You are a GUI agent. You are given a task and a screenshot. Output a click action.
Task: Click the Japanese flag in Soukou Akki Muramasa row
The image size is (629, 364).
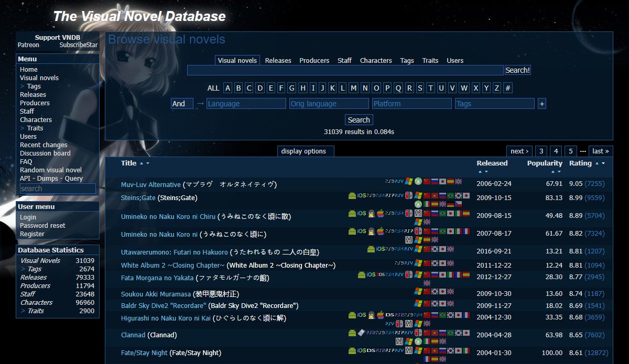click(442, 291)
